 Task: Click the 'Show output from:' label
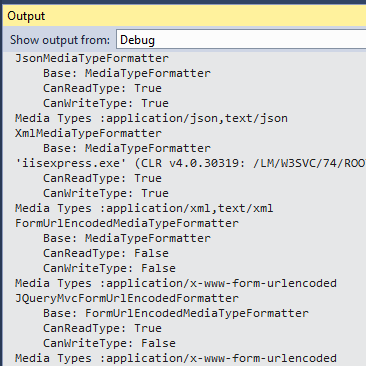[x=60, y=40]
